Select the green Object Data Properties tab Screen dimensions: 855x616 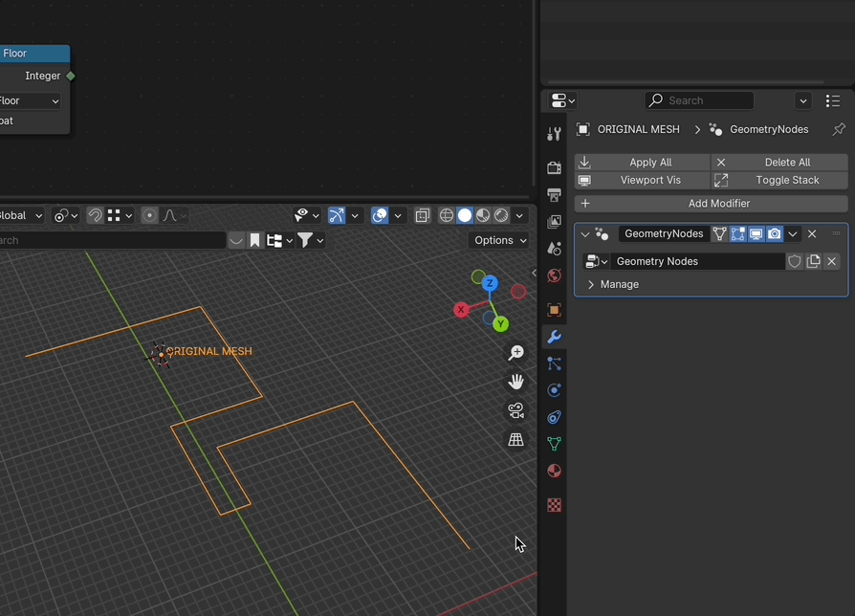(x=554, y=443)
